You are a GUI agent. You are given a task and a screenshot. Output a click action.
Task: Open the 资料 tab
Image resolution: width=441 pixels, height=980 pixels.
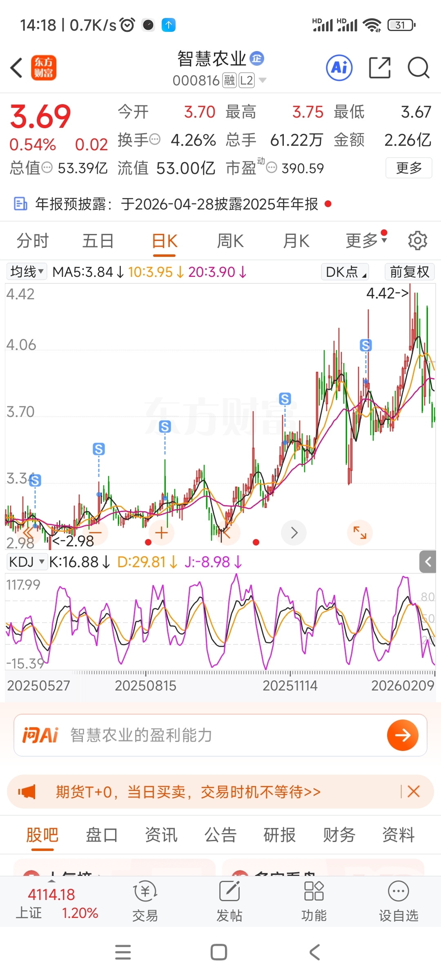tap(399, 835)
